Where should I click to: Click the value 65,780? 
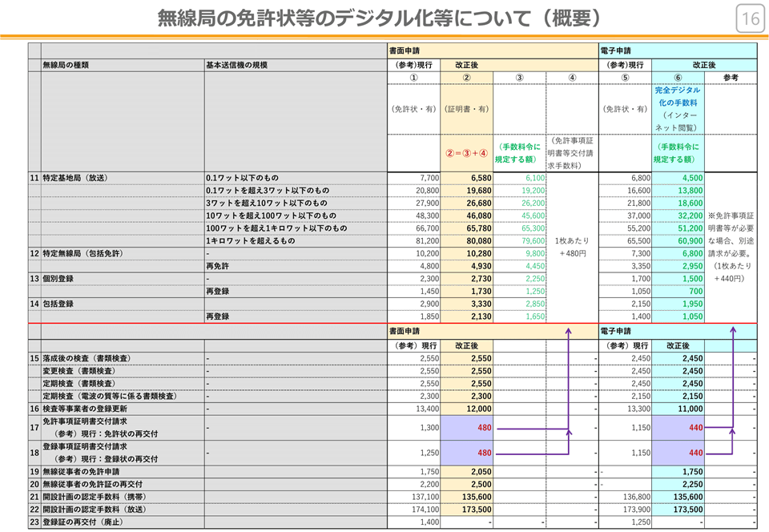[x=479, y=228]
